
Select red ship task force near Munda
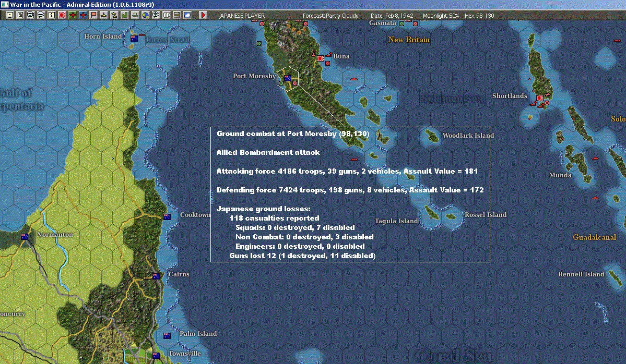(595, 159)
